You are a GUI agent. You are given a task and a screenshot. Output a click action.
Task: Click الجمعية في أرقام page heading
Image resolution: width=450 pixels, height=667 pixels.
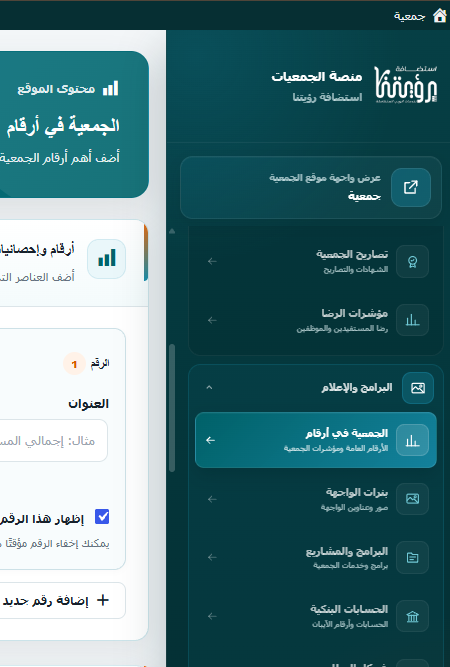63,125
